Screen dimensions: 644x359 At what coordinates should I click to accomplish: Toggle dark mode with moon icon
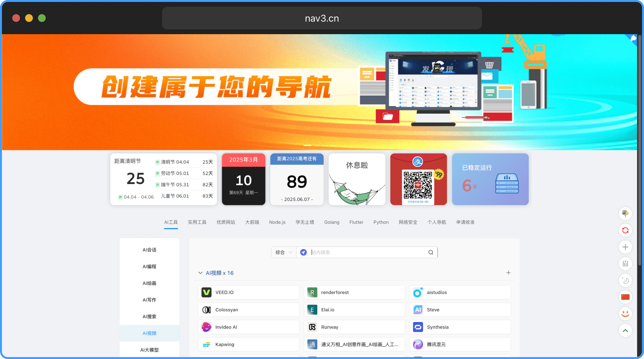tap(625, 280)
